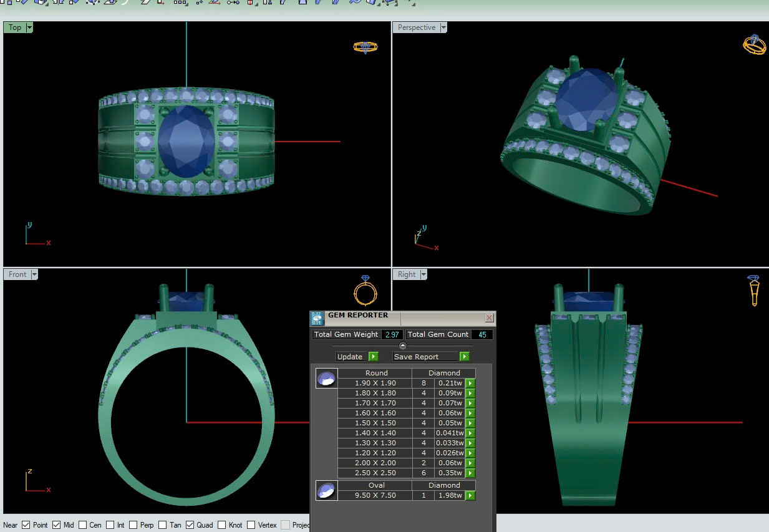
Task: Open the Top viewport dropdown arrow
Action: [29, 27]
